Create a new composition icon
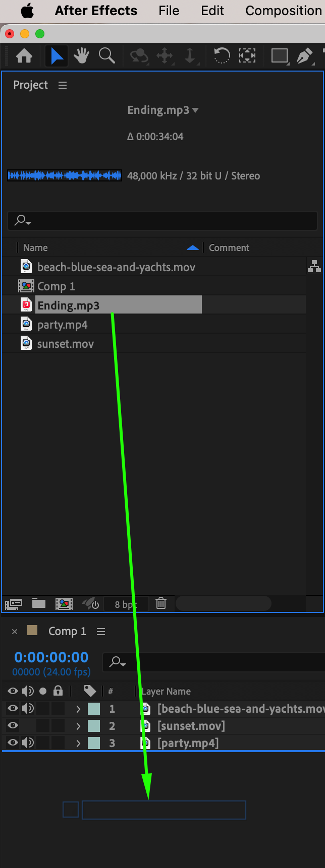The image size is (325, 868). (64, 603)
